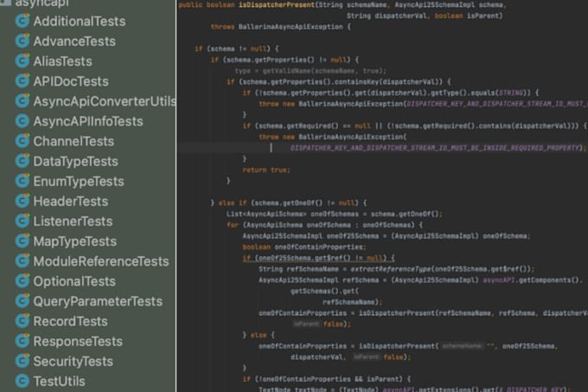Click the DISPATCHER_KEY_AND_DISPATCHER_STREAM_ID_MUST_BE_INSIDE_REQUIRED_PROPERTY constant
The height and width of the screenshot is (392, 588).
point(435,148)
